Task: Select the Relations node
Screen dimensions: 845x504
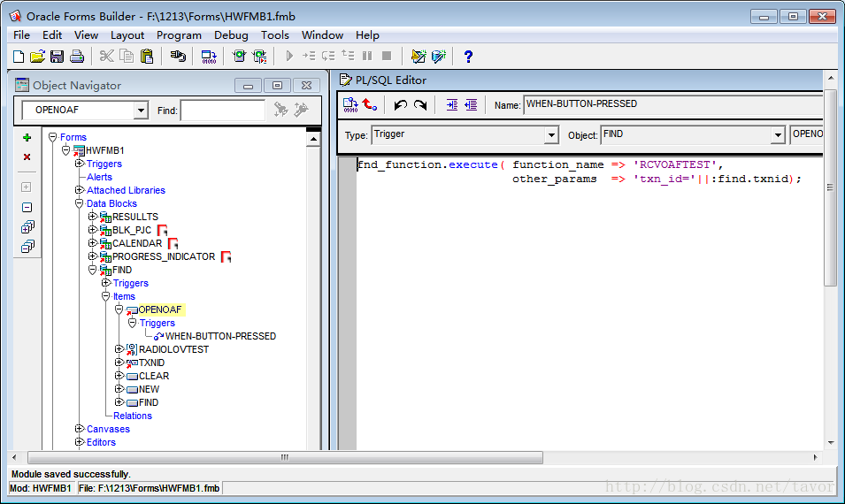Action: tap(133, 416)
